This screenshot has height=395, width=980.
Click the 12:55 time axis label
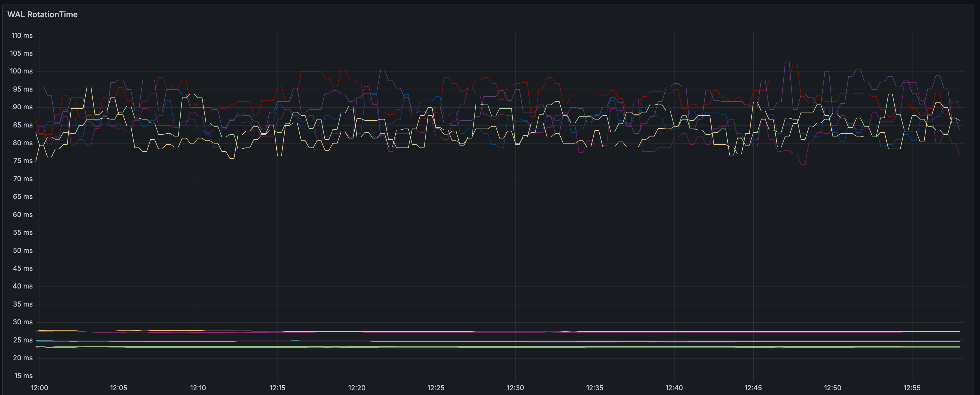point(912,388)
